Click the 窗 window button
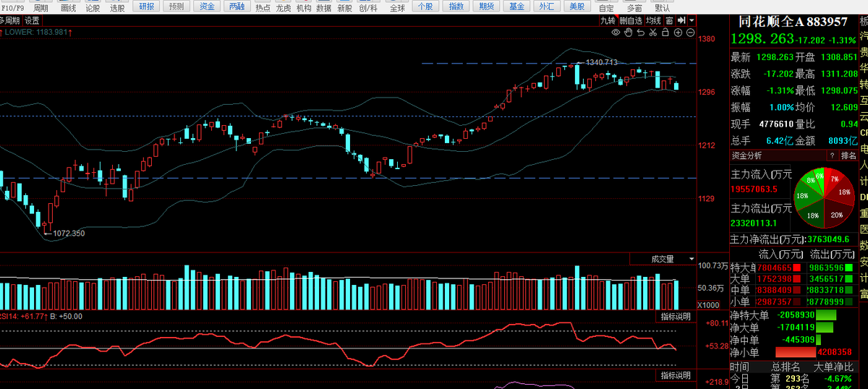Viewport: 868px width, 389px height. pyautogui.click(x=670, y=21)
